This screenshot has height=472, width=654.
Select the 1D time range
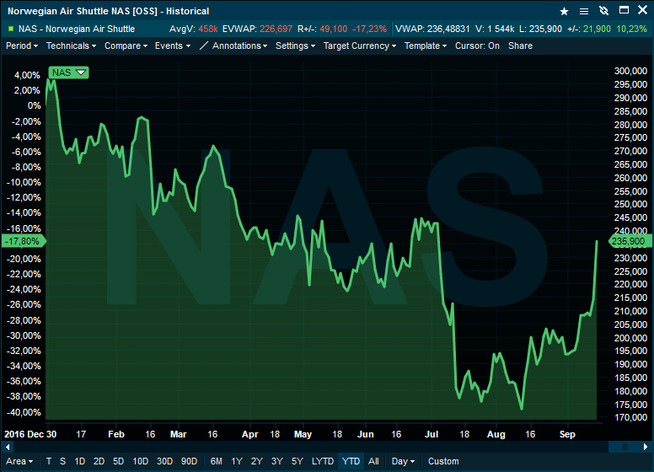[80, 461]
